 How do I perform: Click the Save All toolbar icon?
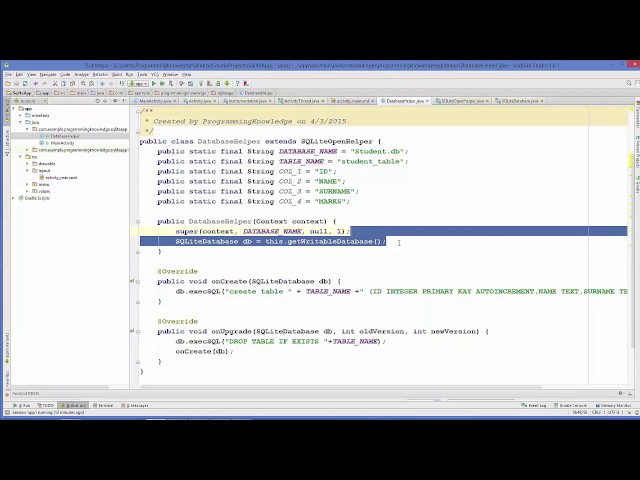click(16, 83)
